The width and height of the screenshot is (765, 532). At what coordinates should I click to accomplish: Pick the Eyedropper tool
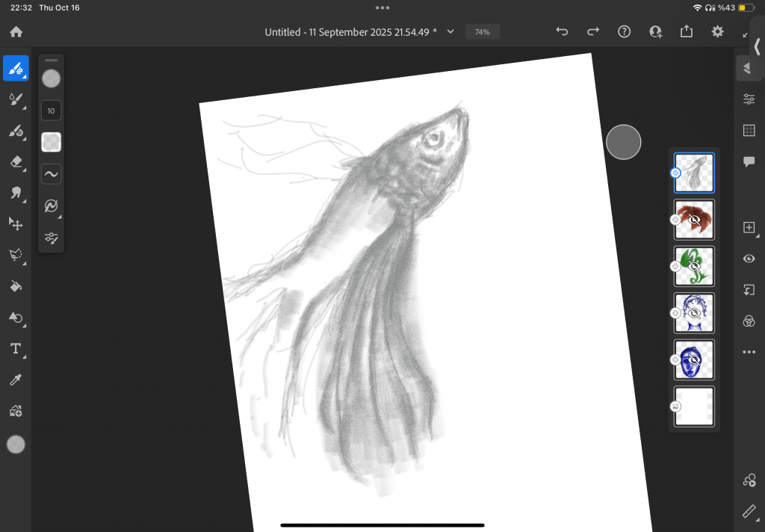[16, 380]
